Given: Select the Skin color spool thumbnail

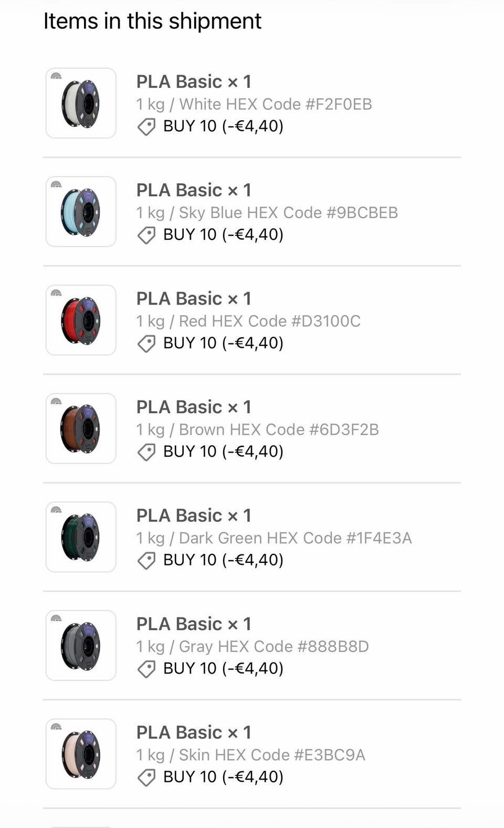Looking at the screenshot, I should pos(81,754).
